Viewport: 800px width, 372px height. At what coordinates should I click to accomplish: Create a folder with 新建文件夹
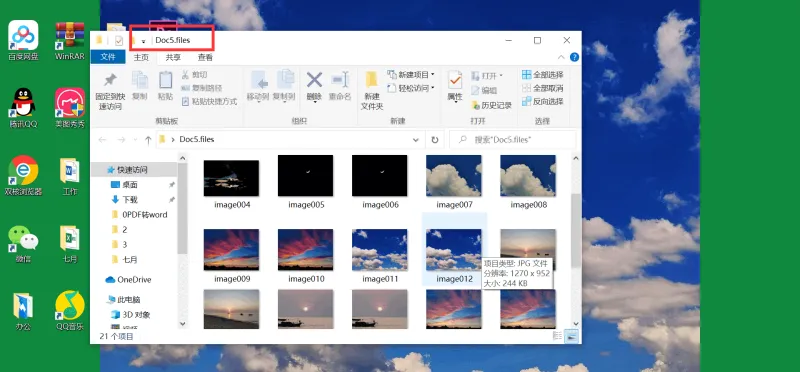(372, 91)
